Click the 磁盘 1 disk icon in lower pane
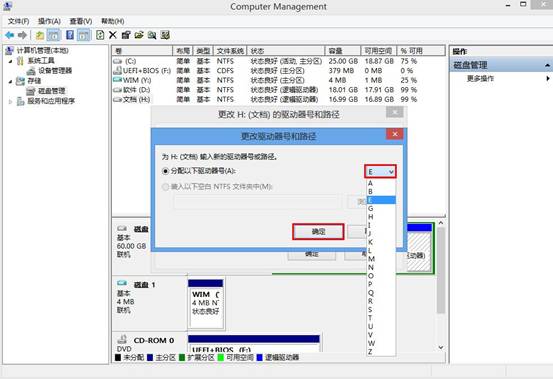The height and width of the screenshot is (379, 553). point(122,283)
